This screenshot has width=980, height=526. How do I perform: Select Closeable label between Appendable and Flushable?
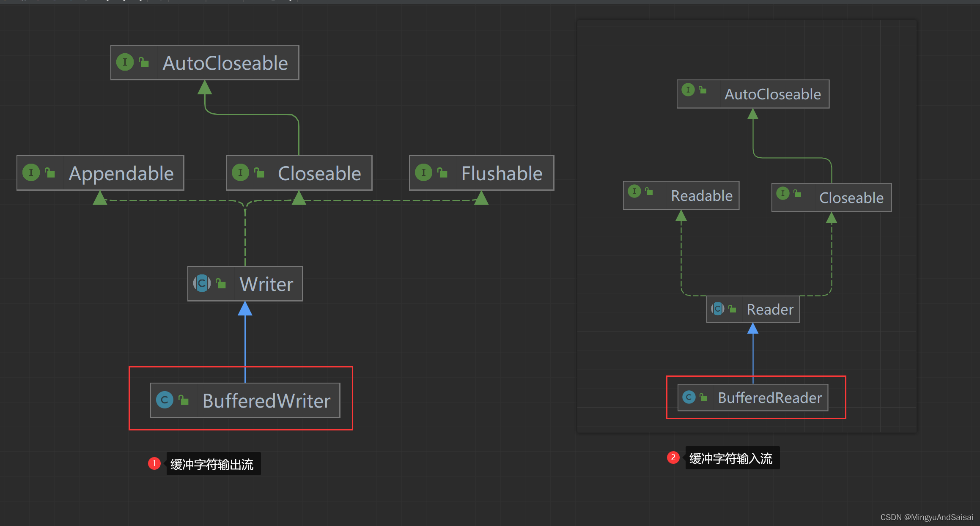[320, 173]
